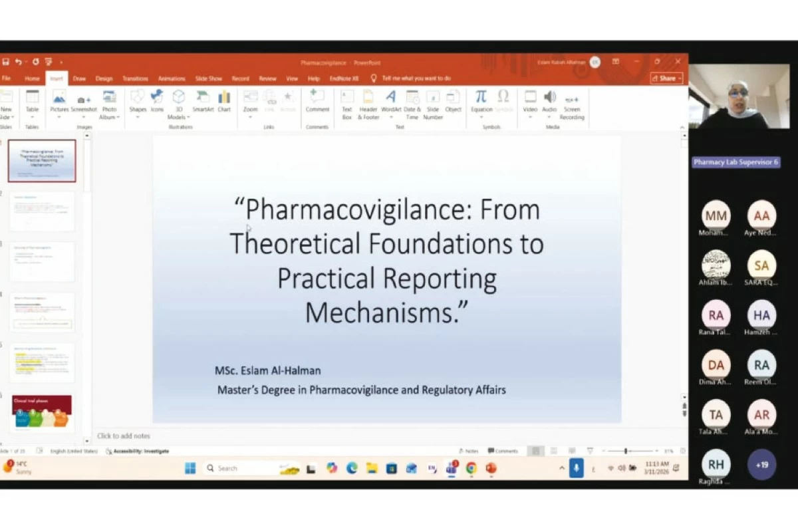This screenshot has width=798, height=532.
Task: Collapse the ribbon with the chevron
Action: click(x=683, y=126)
